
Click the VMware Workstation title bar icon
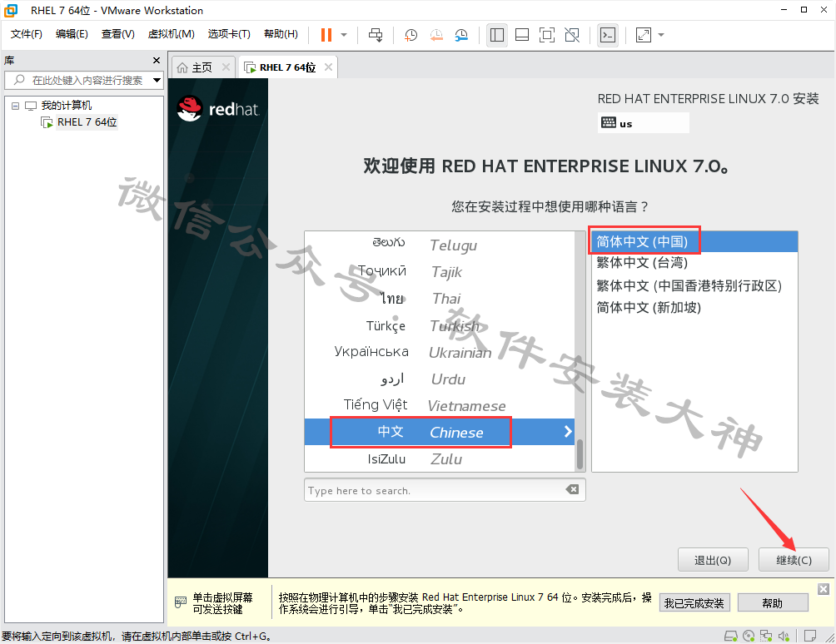pos(11,10)
